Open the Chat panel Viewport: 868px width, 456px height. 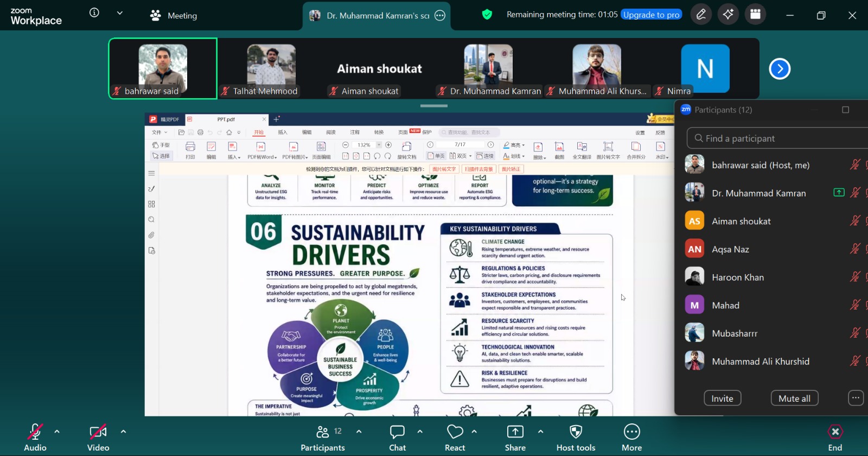397,438
